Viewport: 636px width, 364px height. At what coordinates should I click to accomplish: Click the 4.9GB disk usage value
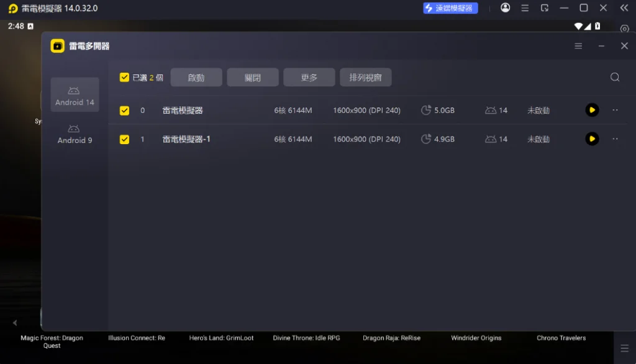click(x=444, y=139)
